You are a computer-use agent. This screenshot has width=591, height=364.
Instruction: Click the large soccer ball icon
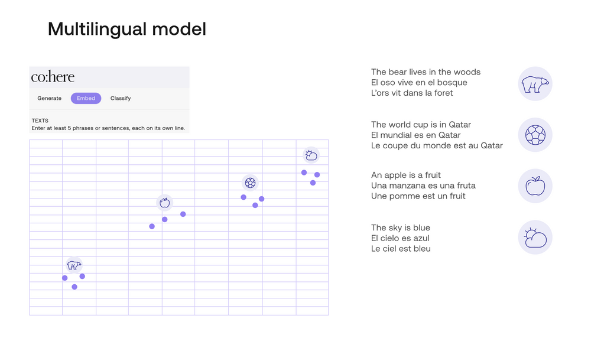535,135
